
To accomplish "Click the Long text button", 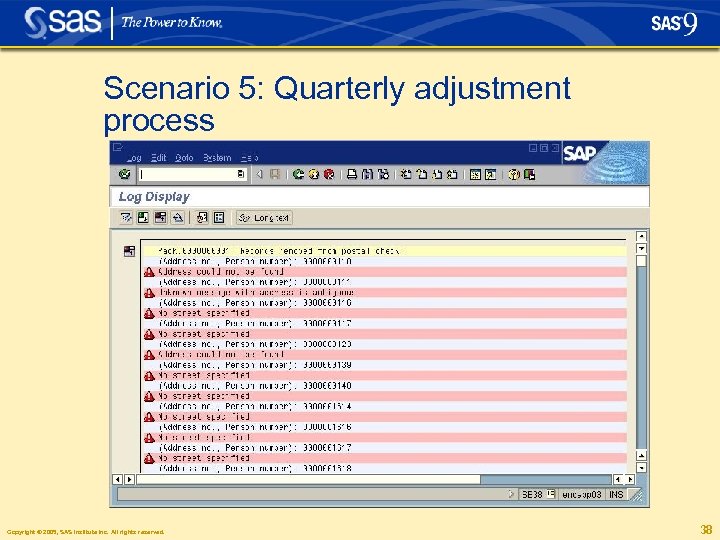I will pos(264,218).
